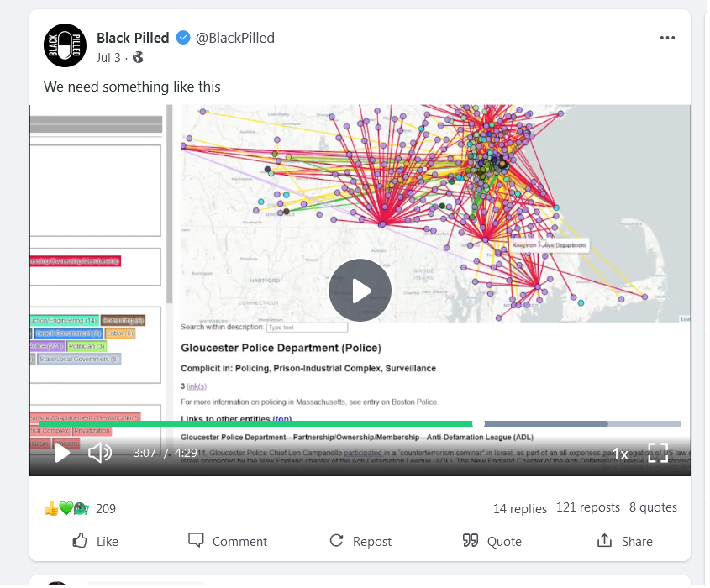Click the Gloucester Police Department (Police) heading in video
Image resolution: width=710 pixels, height=588 pixels.
point(281,348)
